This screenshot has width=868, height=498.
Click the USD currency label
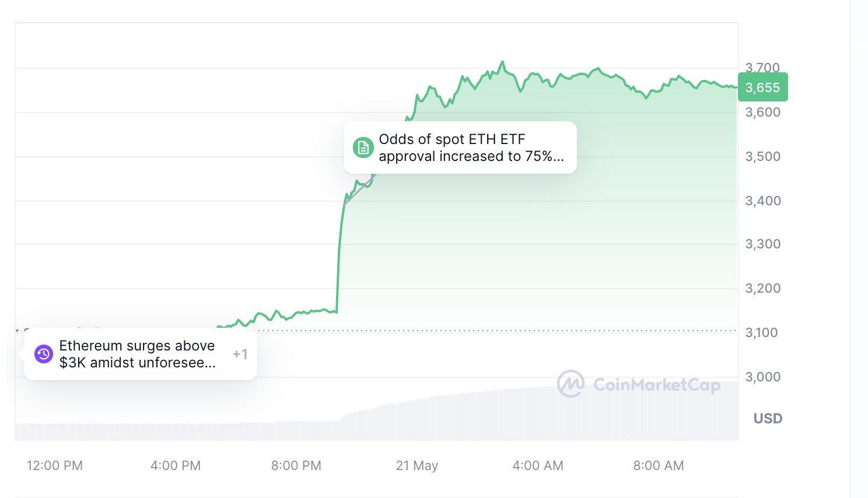pyautogui.click(x=768, y=419)
